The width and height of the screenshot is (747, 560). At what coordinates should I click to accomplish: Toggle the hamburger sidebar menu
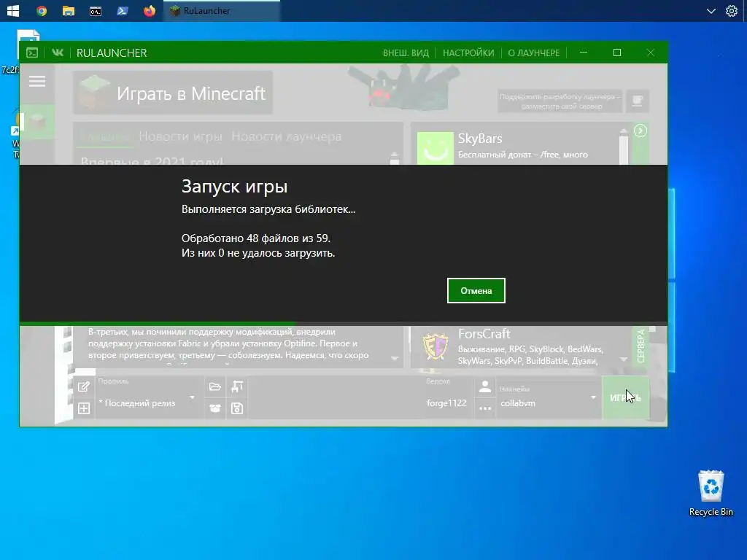(x=37, y=82)
